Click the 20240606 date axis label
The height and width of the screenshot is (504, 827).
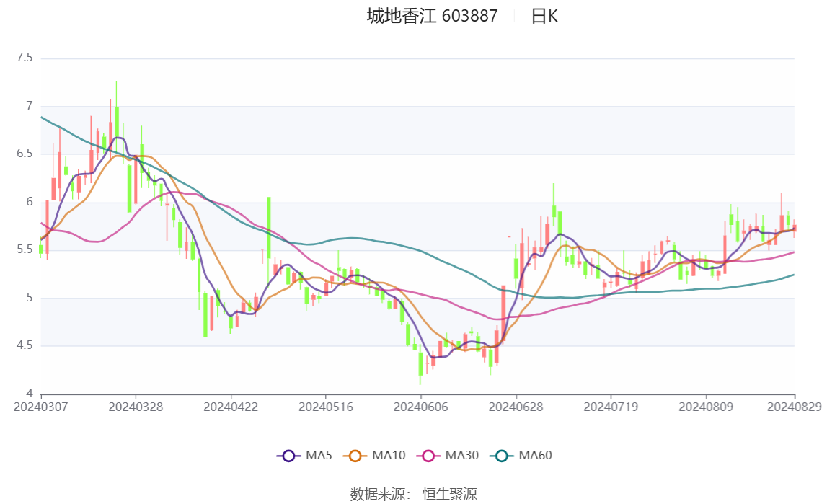click(420, 407)
